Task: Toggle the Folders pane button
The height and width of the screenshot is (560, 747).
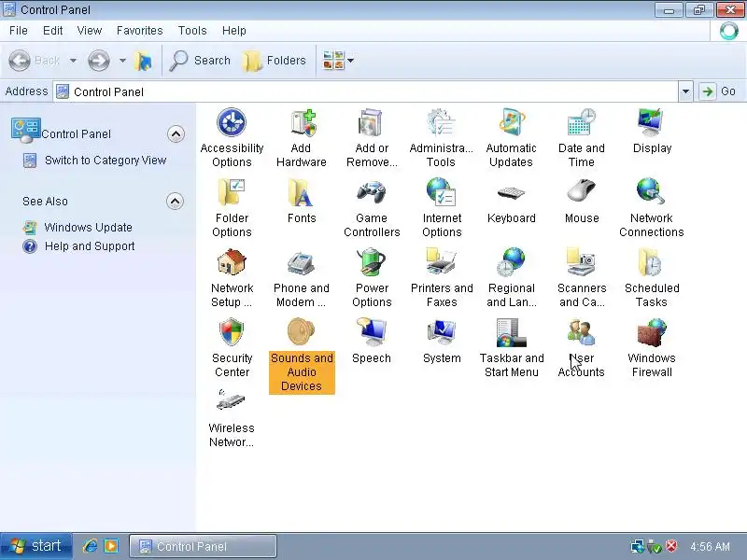Action: click(x=275, y=61)
